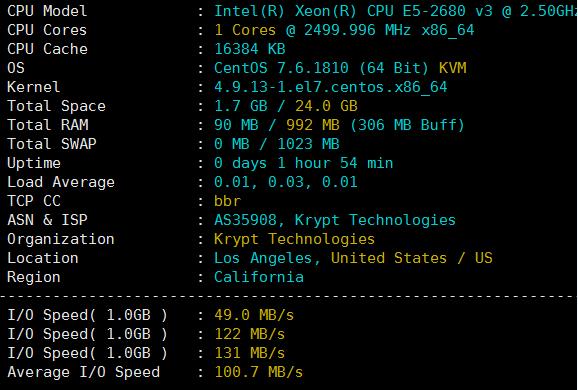
Task: Click the (306 MB Buff) text
Action: pos(407,125)
